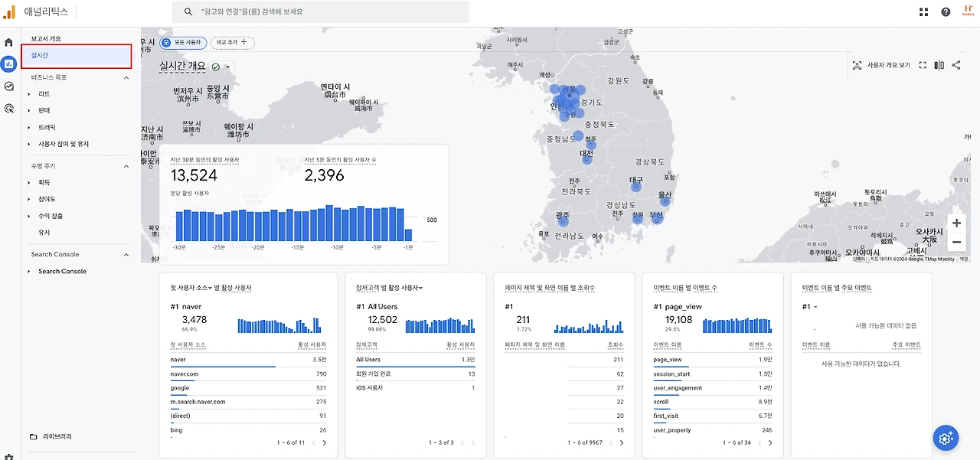Click the search magnifier icon

click(x=188, y=12)
